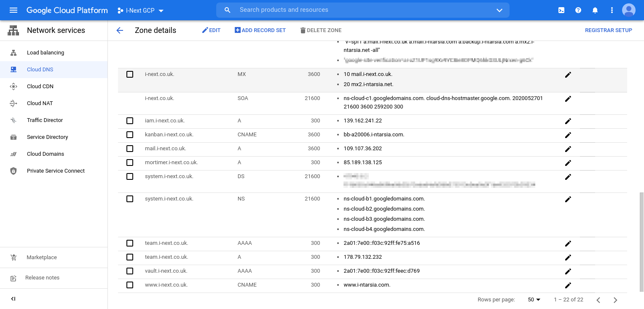This screenshot has height=309, width=644.
Task: Edit the kanban.i-next.co.uk CNAME record
Action: coord(568,135)
